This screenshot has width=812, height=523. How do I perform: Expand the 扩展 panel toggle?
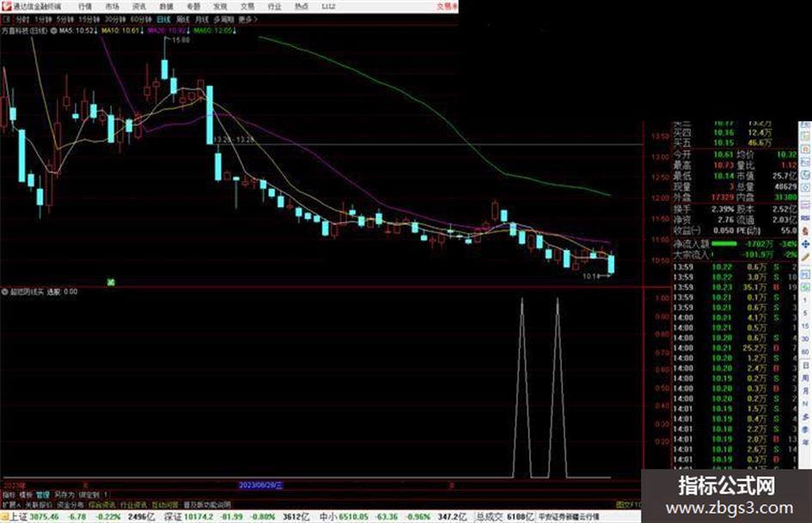[x=11, y=504]
